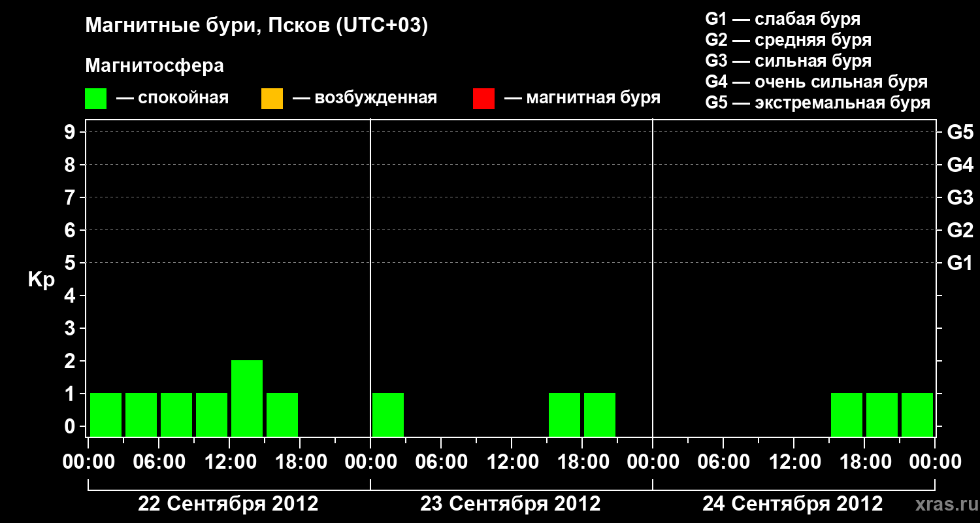Click the Магнитосфера heading

(154, 66)
